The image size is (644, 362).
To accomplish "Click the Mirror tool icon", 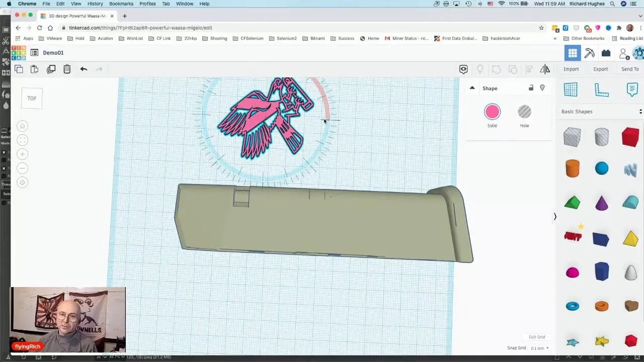I will 545,69.
